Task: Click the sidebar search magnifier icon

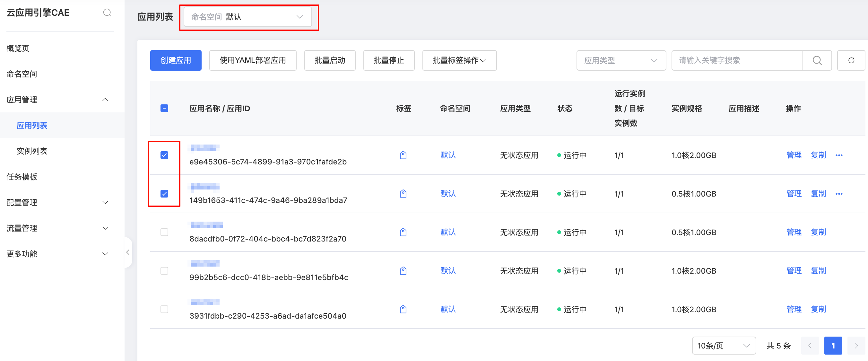Action: 107,13
